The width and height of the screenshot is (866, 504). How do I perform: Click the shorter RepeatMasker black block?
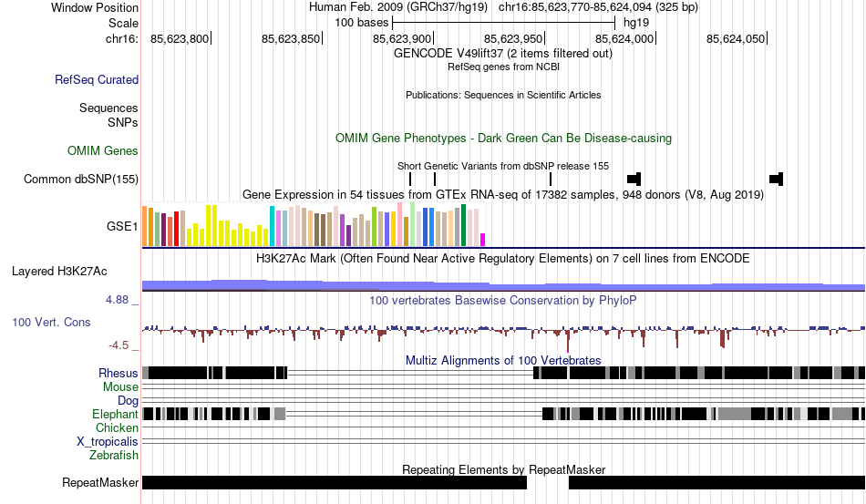pyautogui.click(x=717, y=483)
